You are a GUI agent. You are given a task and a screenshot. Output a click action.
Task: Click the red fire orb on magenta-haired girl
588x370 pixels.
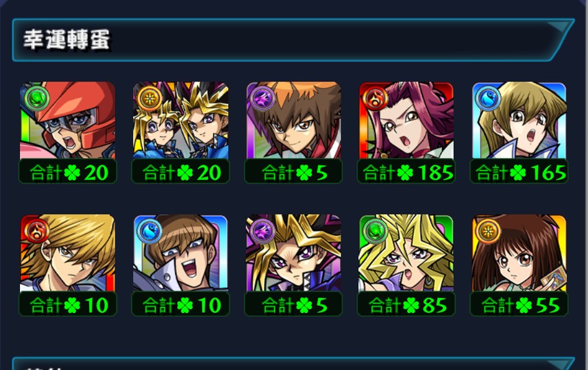coord(375,98)
